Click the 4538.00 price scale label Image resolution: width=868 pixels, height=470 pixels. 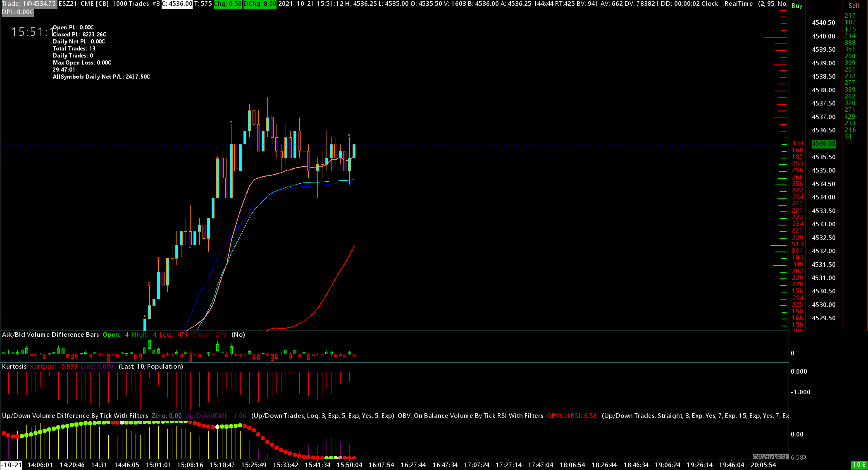(x=823, y=90)
